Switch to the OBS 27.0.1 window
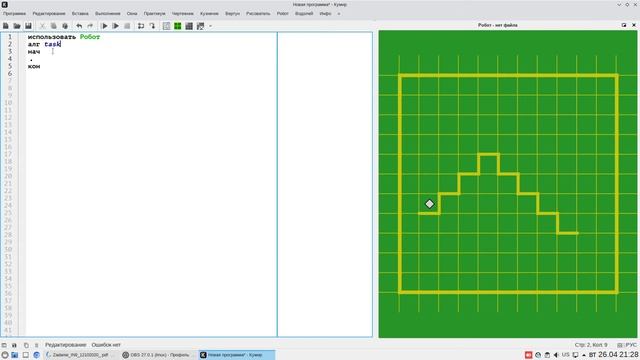The image size is (640, 360). coord(158,355)
